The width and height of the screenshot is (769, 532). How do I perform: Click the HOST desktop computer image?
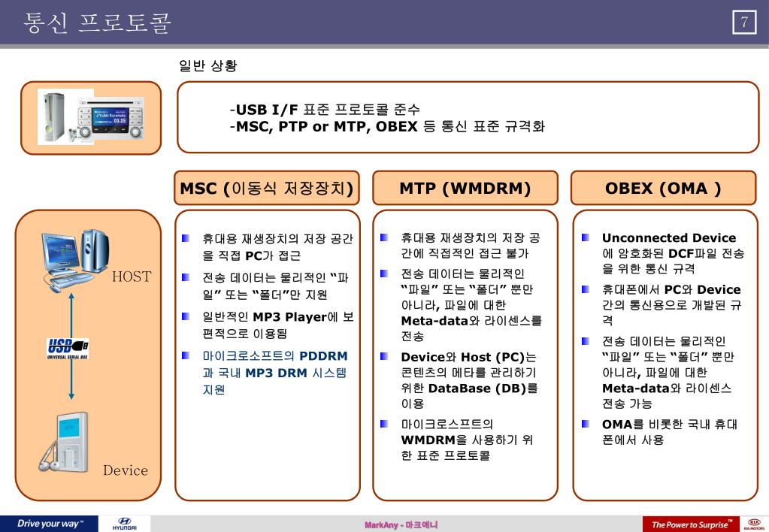(76, 260)
